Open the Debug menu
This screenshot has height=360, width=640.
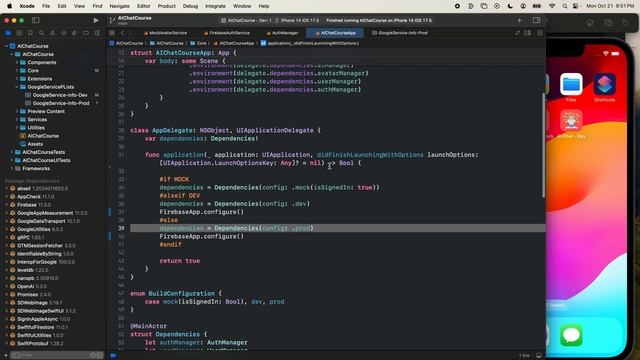click(190, 6)
